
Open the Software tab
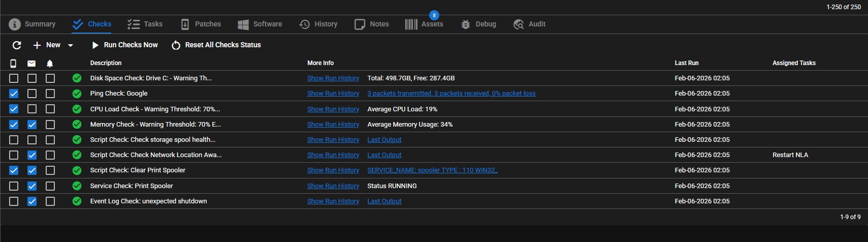point(260,24)
